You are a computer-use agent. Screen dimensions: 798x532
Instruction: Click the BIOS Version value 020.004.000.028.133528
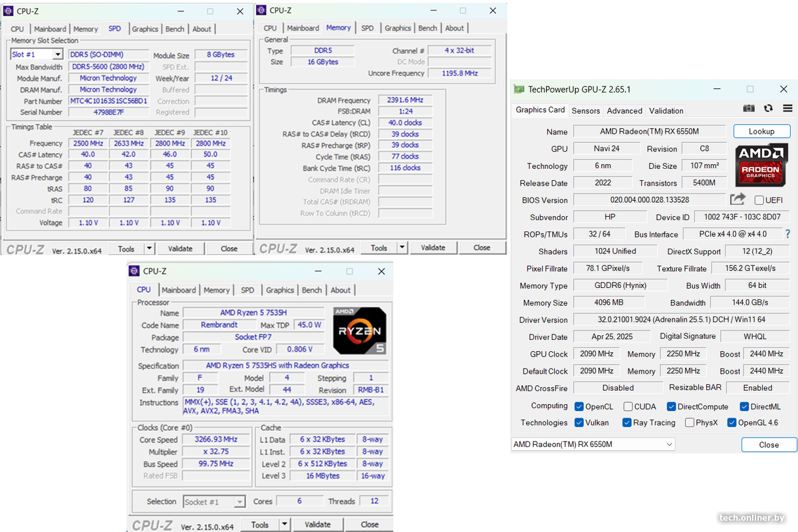[x=649, y=199]
